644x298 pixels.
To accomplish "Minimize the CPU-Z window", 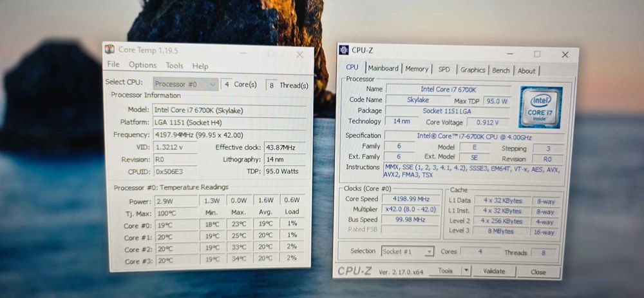I will tap(510, 54).
